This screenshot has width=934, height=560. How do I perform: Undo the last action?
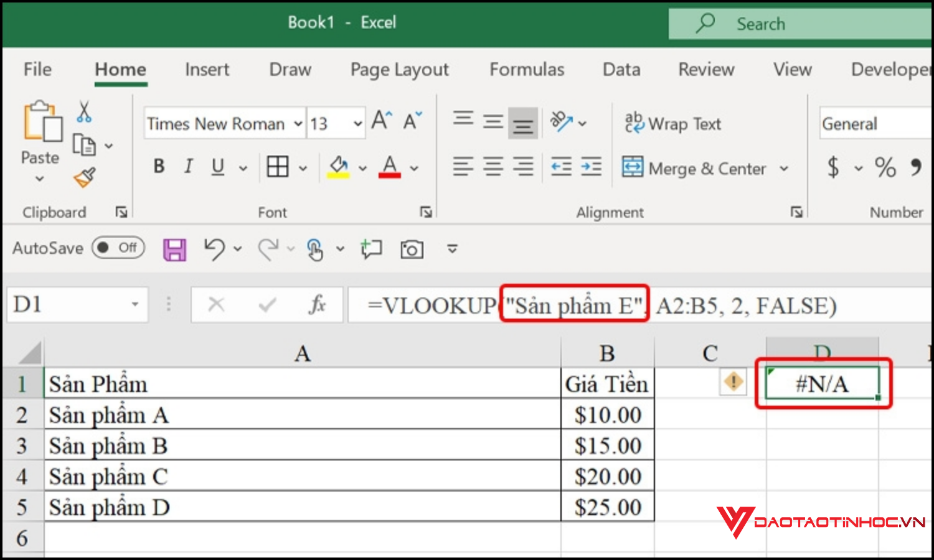pyautogui.click(x=214, y=249)
